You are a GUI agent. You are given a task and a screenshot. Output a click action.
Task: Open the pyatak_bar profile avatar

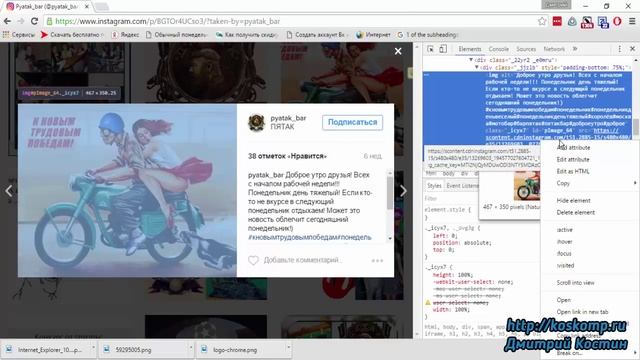coord(256,122)
